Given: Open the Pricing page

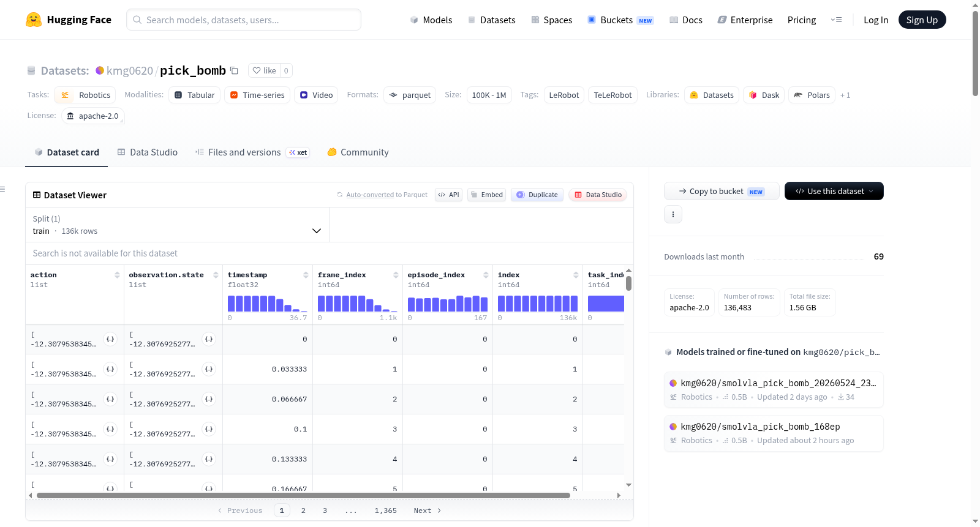Looking at the screenshot, I should pos(802,20).
